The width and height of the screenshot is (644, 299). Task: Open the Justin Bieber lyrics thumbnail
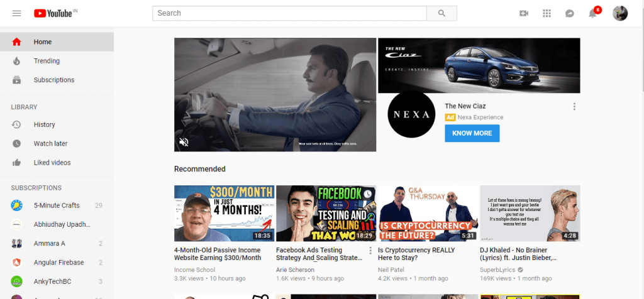(x=530, y=214)
